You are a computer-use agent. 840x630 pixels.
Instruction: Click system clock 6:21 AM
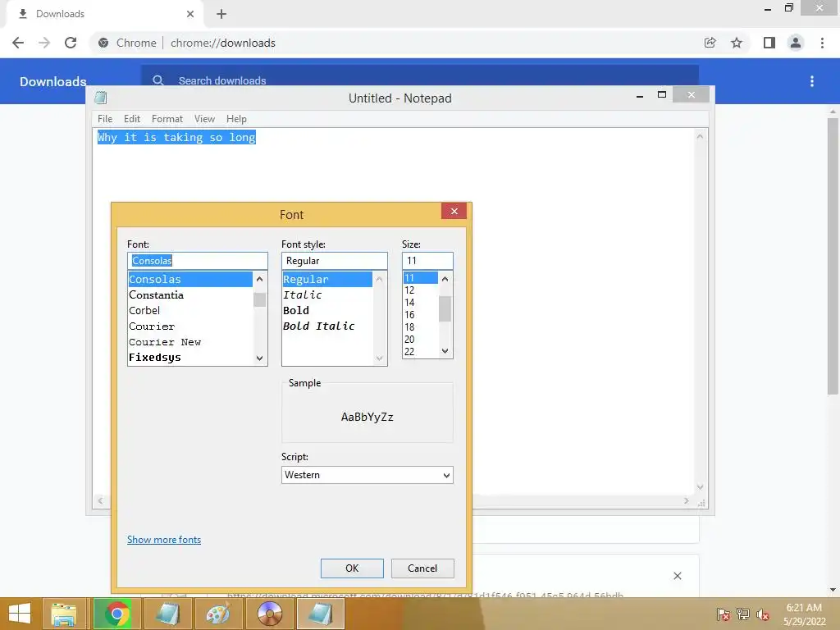coord(804,608)
